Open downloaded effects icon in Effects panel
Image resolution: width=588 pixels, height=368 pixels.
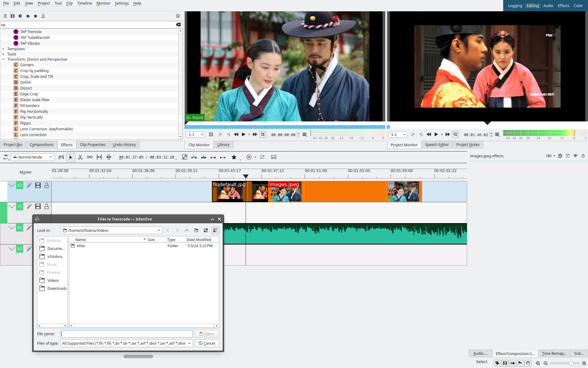(43, 16)
